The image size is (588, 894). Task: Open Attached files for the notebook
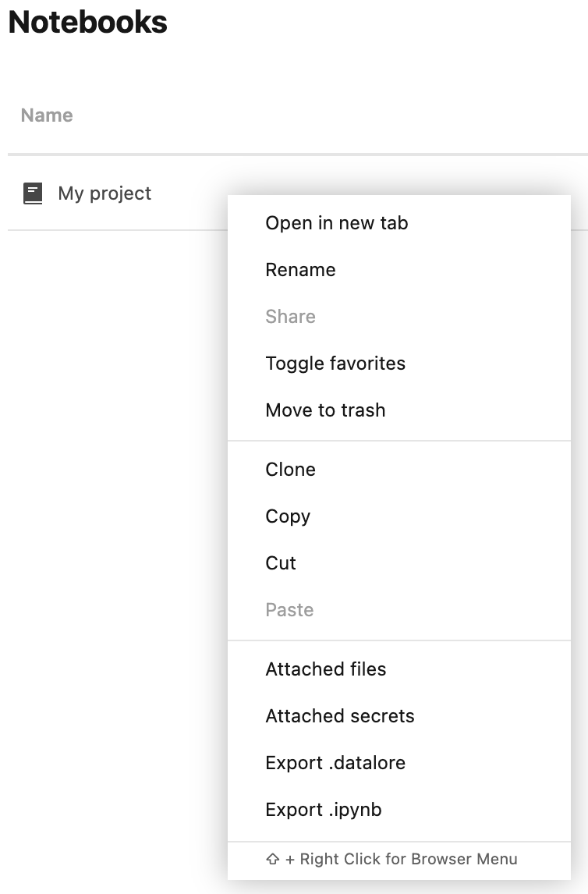pyautogui.click(x=325, y=669)
